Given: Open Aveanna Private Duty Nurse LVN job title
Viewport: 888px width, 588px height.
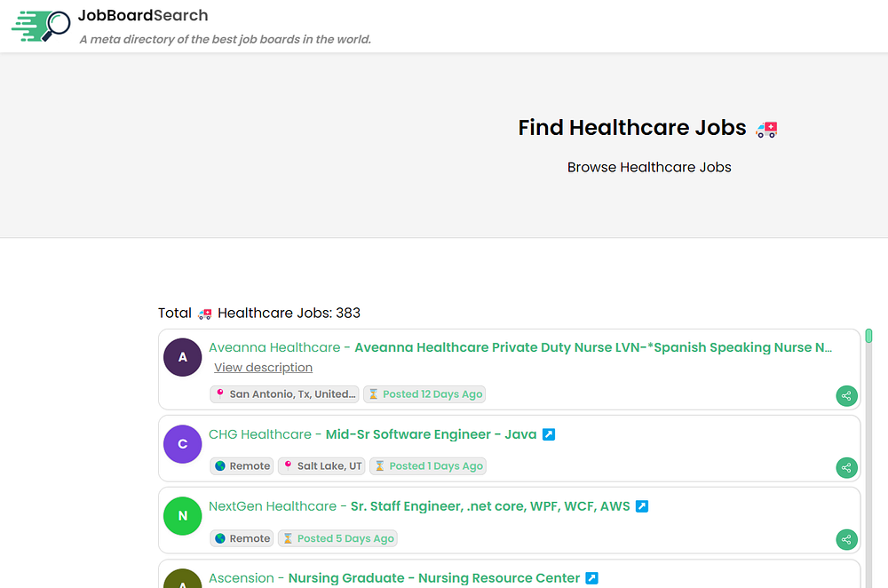Looking at the screenshot, I should (593, 347).
